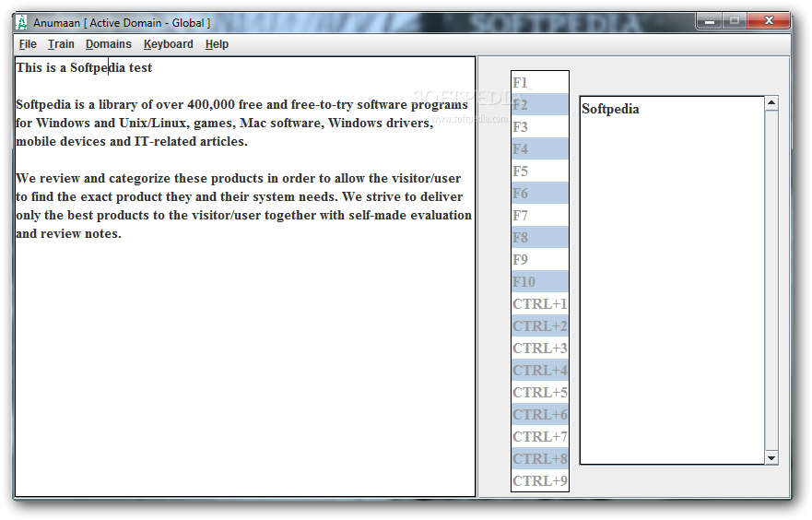Click 'mobile devices and IT-related articles.' line
Image resolution: width=812 pixels, height=520 pixels.
(132, 142)
